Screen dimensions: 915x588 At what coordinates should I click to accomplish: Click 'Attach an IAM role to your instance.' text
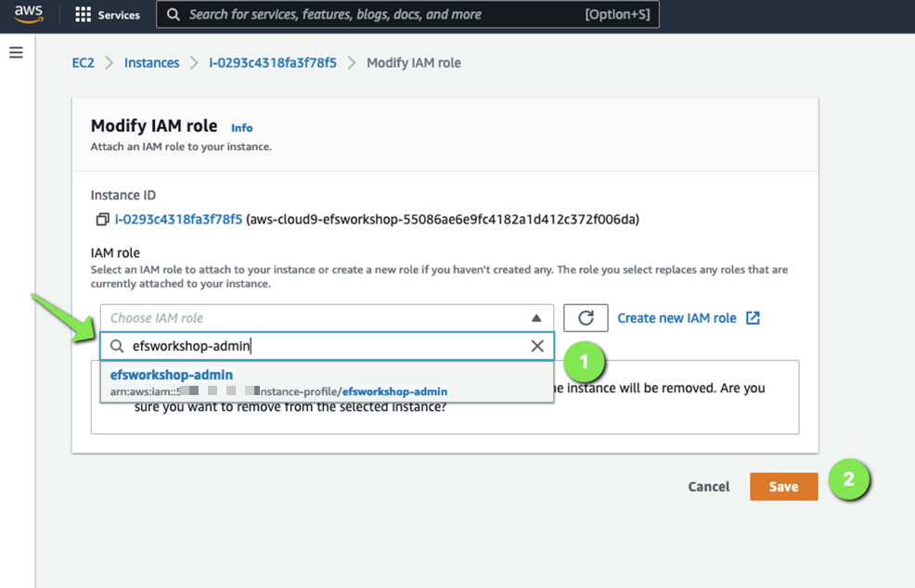point(181,147)
